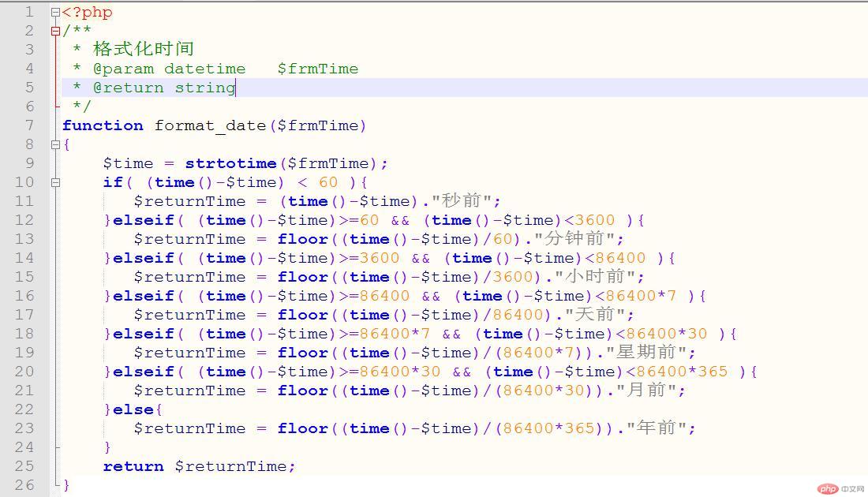Screen dimensions: 868x497
Task: Click '@param' in the docblock
Action: click(x=123, y=69)
